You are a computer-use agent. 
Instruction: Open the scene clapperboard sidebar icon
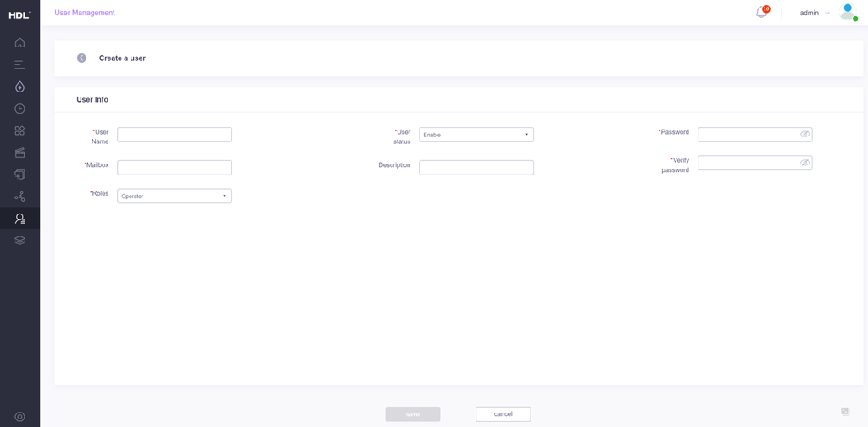[x=20, y=152]
